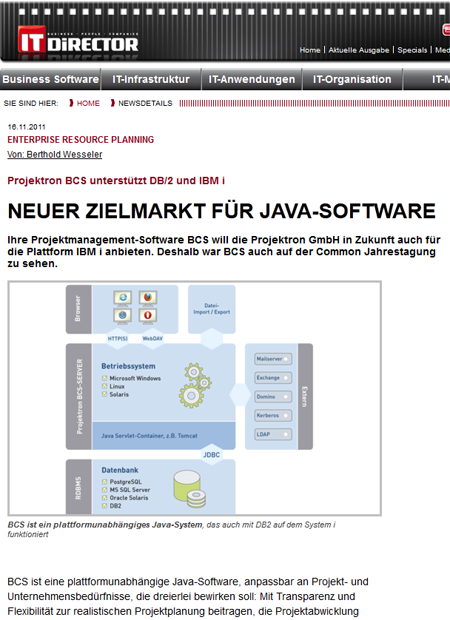Click the Solaris checkbox in diagram

tap(105, 394)
